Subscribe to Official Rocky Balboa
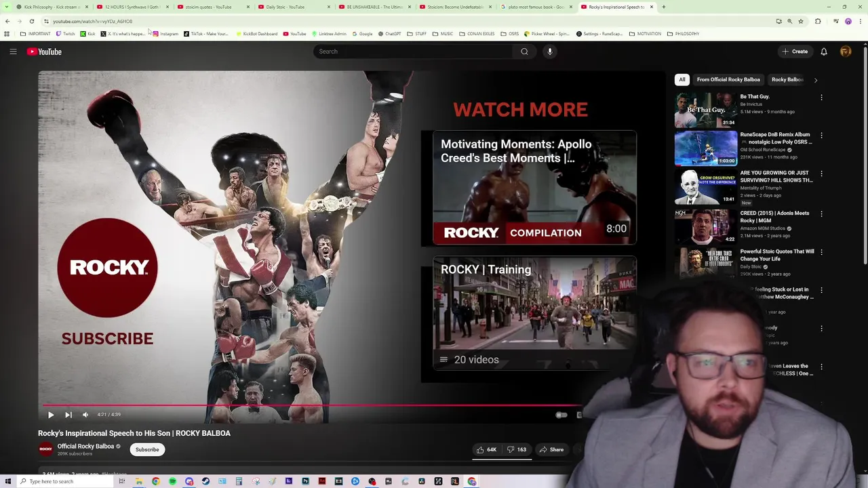Screen dimensions: 868x488 pos(147,449)
